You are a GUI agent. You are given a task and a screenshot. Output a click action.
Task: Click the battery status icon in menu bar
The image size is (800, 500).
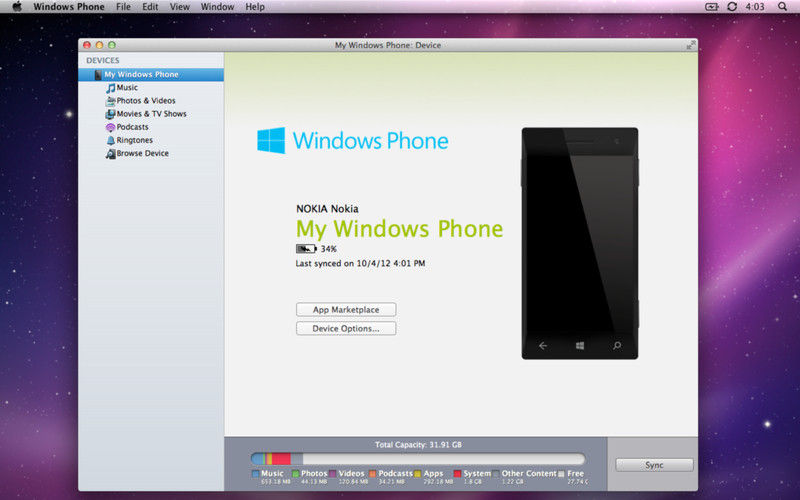click(712, 7)
